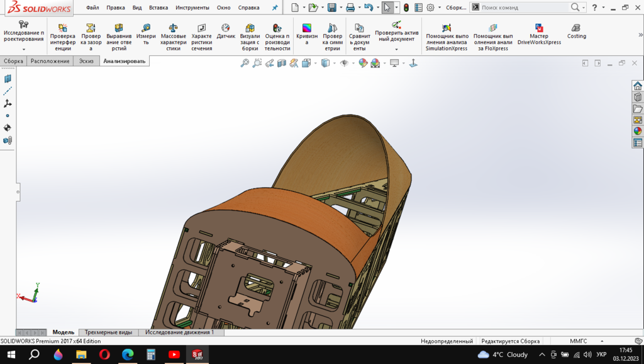
Task: Click Zoom to Fit magnifier icon
Action: (x=245, y=63)
